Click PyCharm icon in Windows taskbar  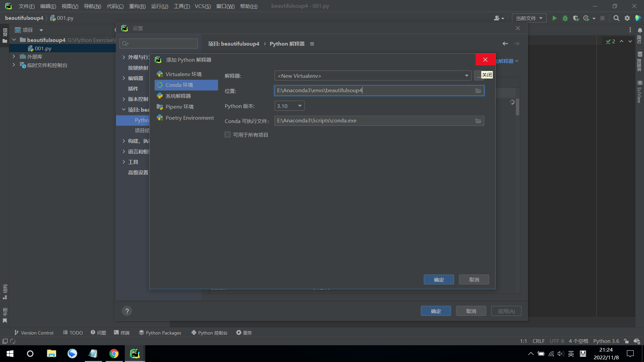[x=135, y=354]
